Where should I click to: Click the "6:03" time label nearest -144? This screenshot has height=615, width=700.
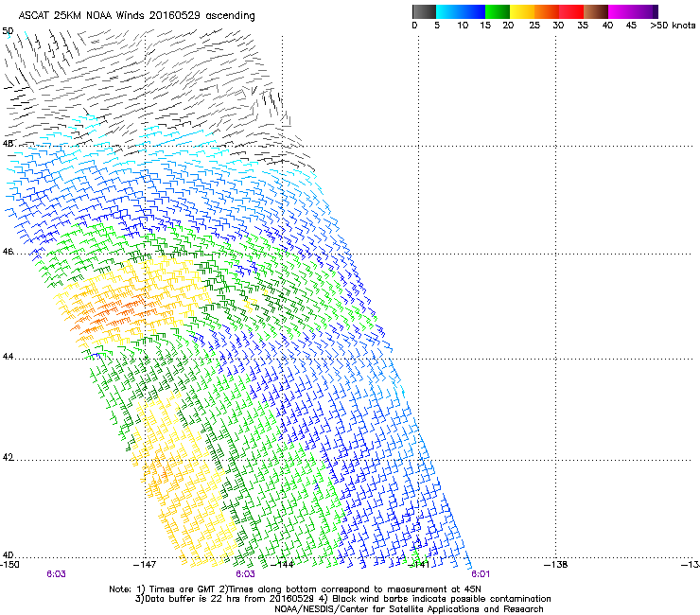pos(245,574)
